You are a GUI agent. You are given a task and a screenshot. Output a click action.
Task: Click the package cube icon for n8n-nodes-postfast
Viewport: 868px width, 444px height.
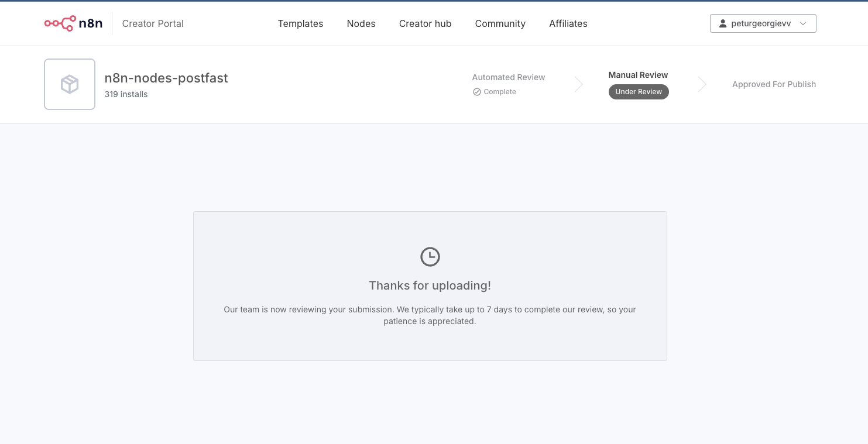pyautogui.click(x=70, y=84)
